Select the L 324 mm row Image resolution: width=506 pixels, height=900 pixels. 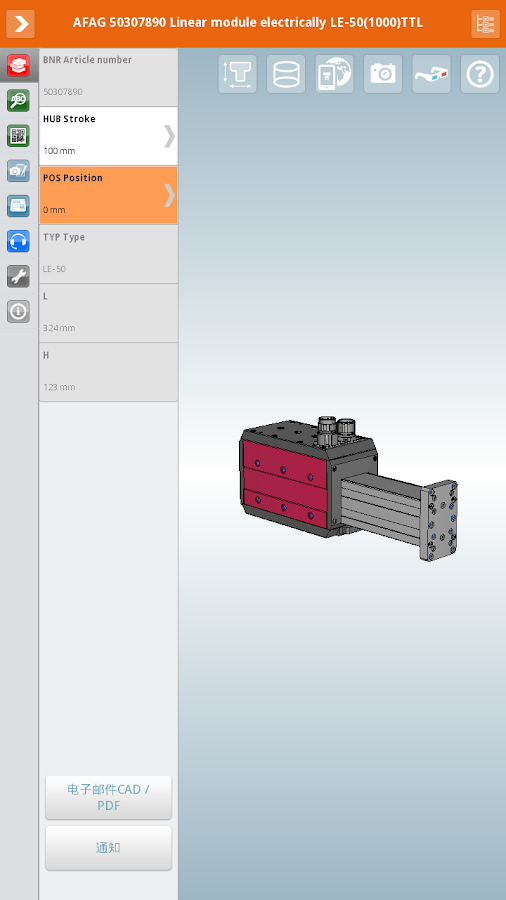pos(108,313)
